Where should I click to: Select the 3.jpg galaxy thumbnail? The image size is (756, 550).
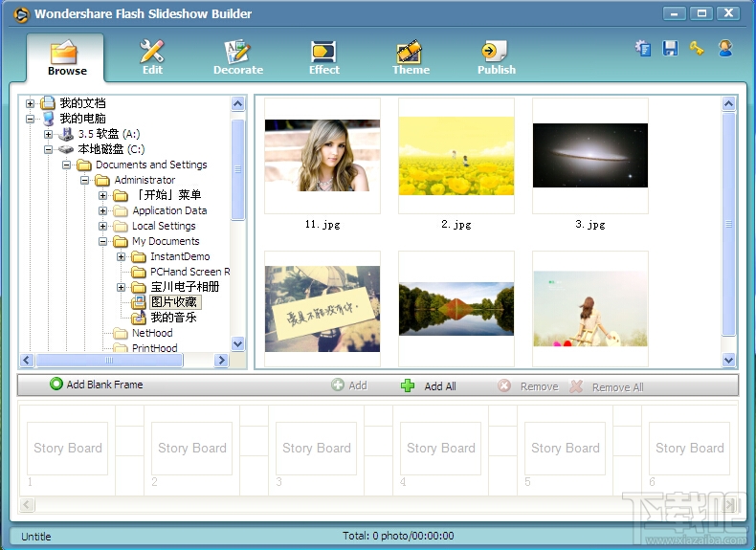pos(590,156)
